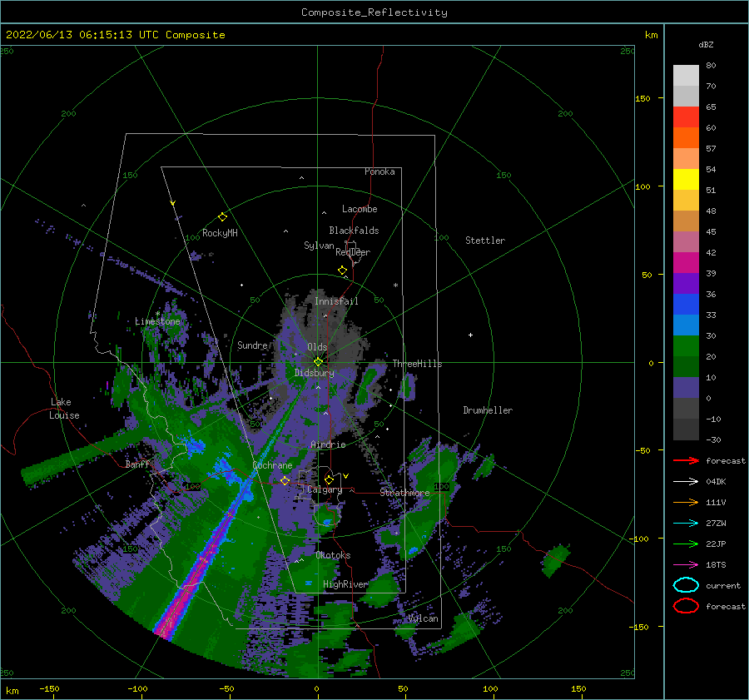Click the RockyMH label
The height and width of the screenshot is (700, 749).
pyautogui.click(x=220, y=233)
